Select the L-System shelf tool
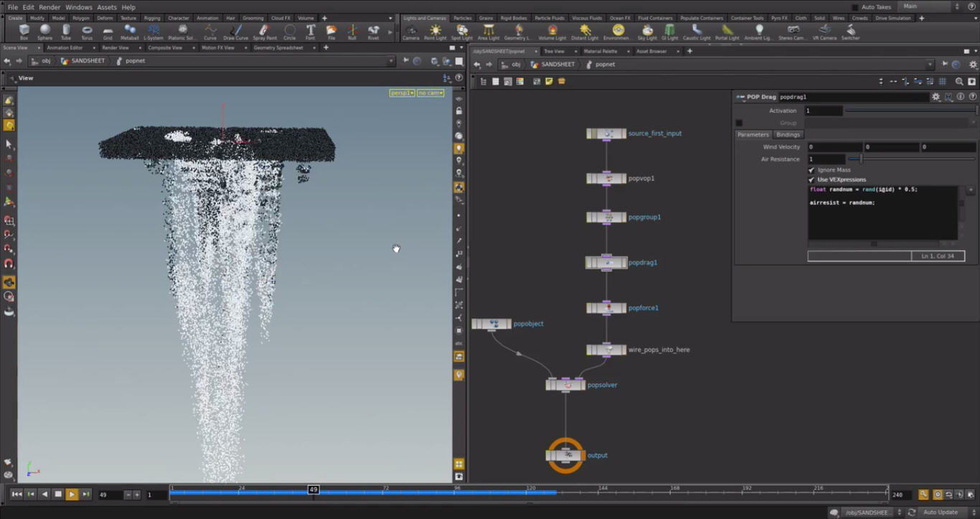 (154, 30)
